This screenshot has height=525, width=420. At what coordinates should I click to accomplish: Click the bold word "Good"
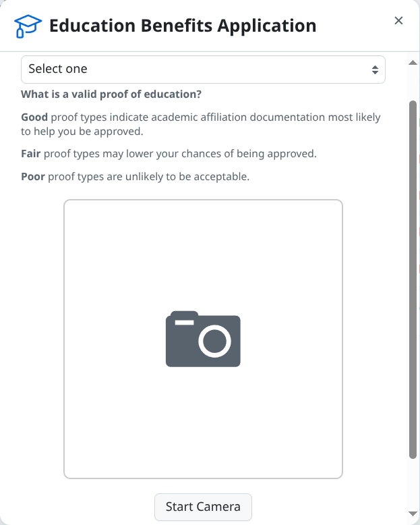(x=34, y=117)
